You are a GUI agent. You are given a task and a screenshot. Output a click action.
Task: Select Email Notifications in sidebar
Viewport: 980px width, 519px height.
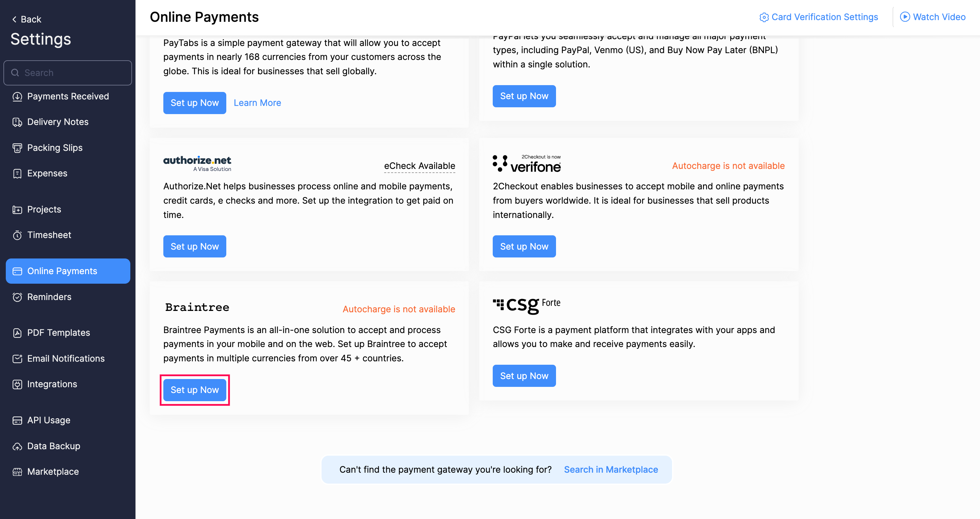click(66, 359)
